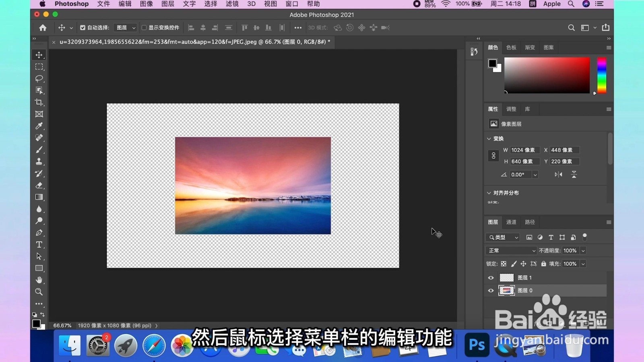Activate the Crop tool

(39, 102)
